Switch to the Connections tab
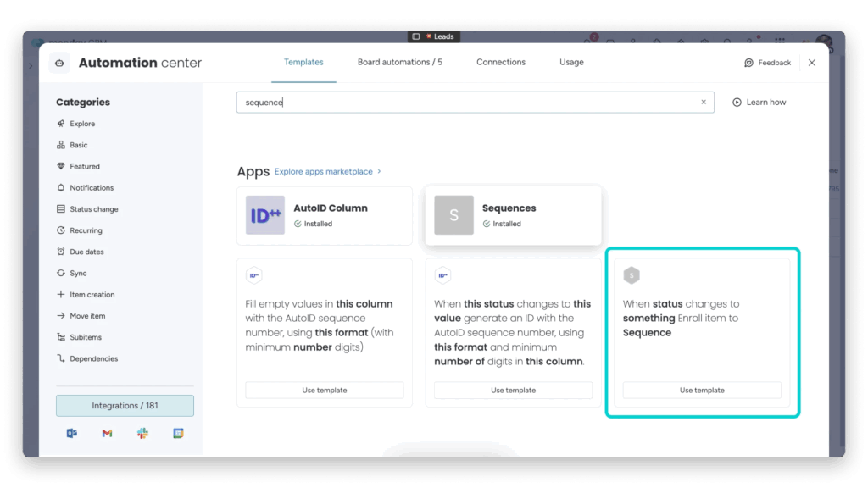This screenshot has width=868, height=488. (x=500, y=62)
